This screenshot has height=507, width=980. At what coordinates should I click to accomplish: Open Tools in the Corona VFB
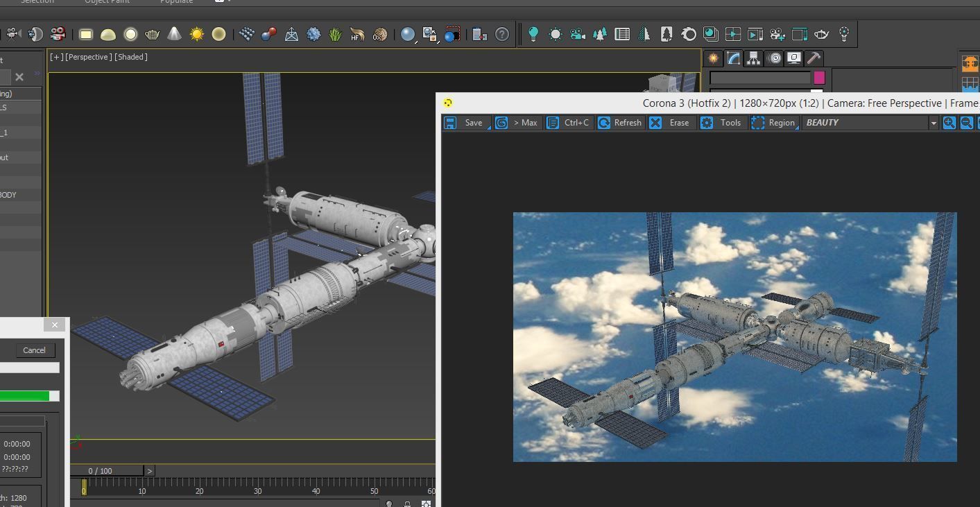coord(722,123)
